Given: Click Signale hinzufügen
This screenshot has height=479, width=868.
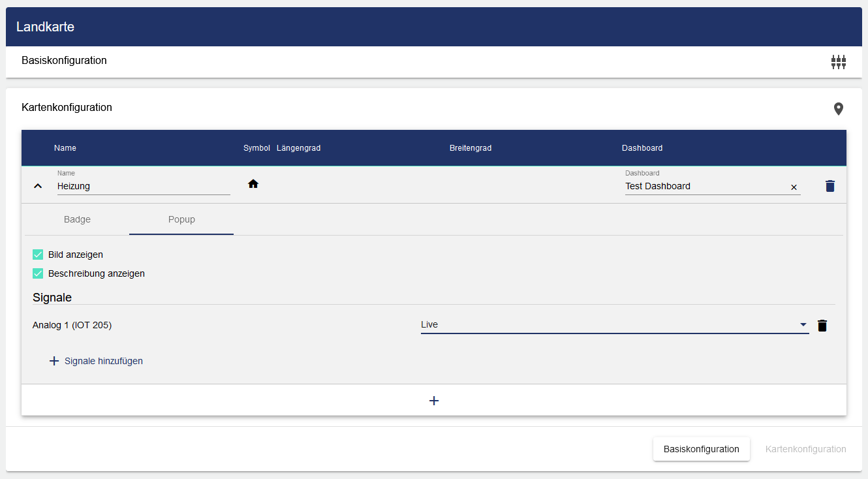Looking at the screenshot, I should 96,361.
